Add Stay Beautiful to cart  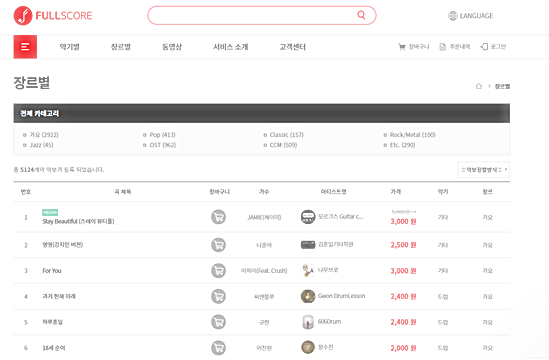pyautogui.click(x=218, y=217)
